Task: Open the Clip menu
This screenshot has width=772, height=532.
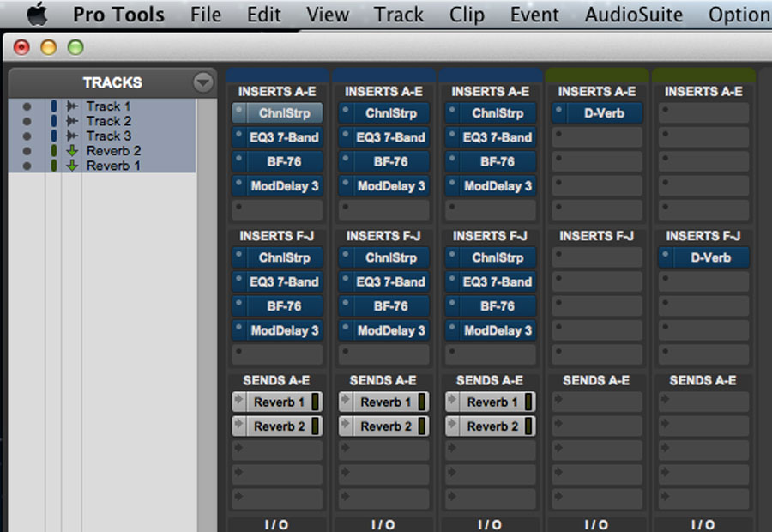Action: tap(467, 15)
